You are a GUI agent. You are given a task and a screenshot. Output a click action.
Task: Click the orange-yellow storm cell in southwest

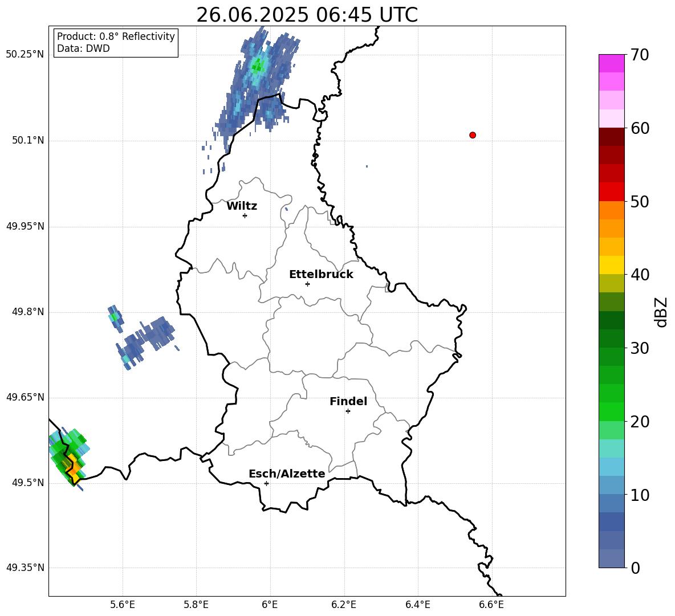[73, 469]
